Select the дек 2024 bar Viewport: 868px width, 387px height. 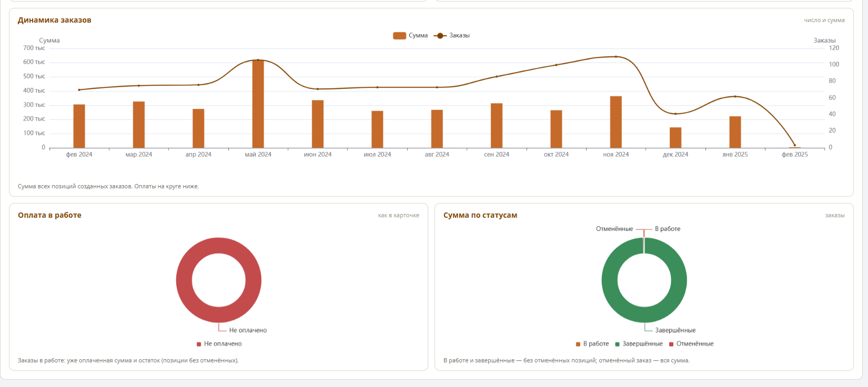point(675,138)
